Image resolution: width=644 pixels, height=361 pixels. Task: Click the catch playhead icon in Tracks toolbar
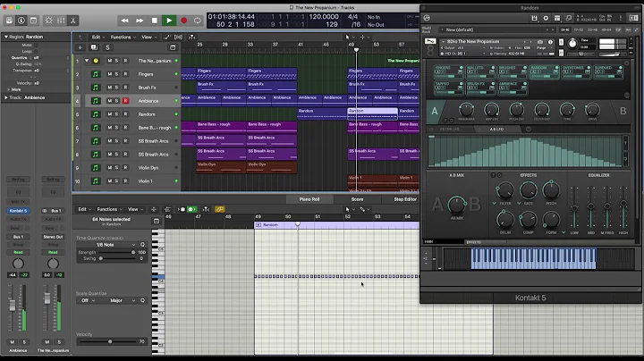pyautogui.click(x=191, y=37)
